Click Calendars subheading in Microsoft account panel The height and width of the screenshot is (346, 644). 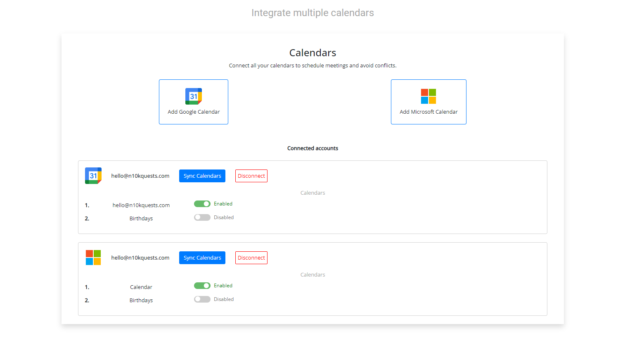click(x=313, y=274)
